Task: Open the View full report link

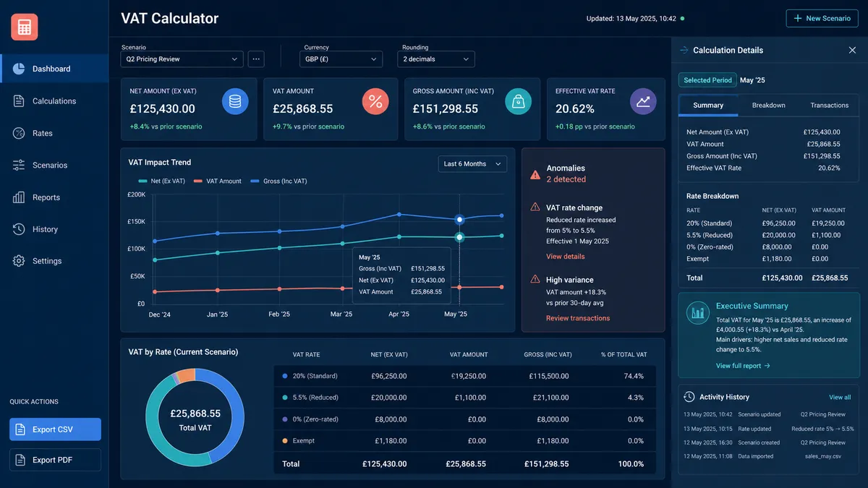Action: point(743,366)
